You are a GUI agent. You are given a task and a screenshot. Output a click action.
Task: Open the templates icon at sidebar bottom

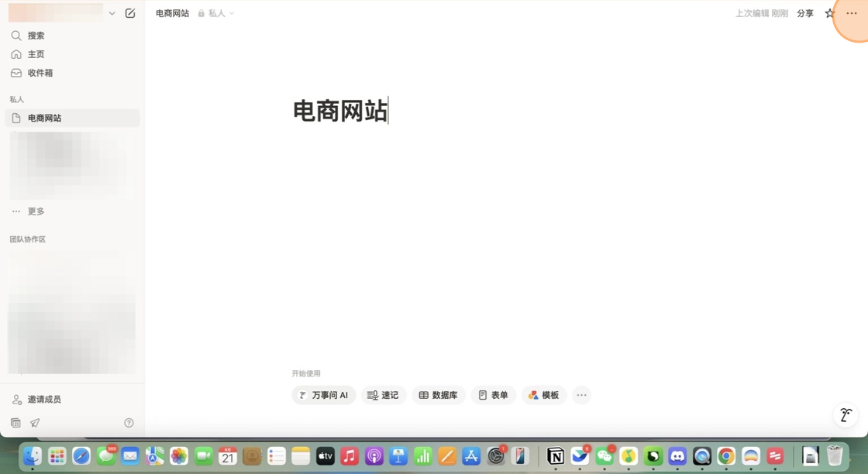click(16, 423)
